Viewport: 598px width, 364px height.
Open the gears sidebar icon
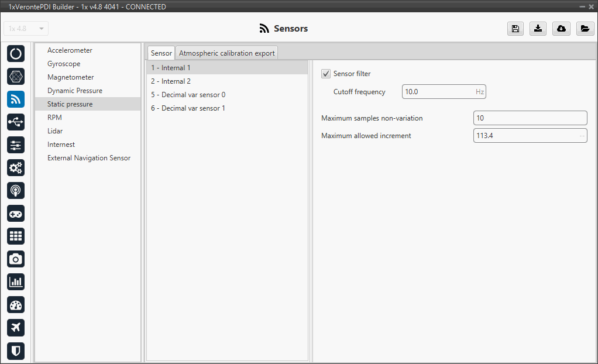16,168
